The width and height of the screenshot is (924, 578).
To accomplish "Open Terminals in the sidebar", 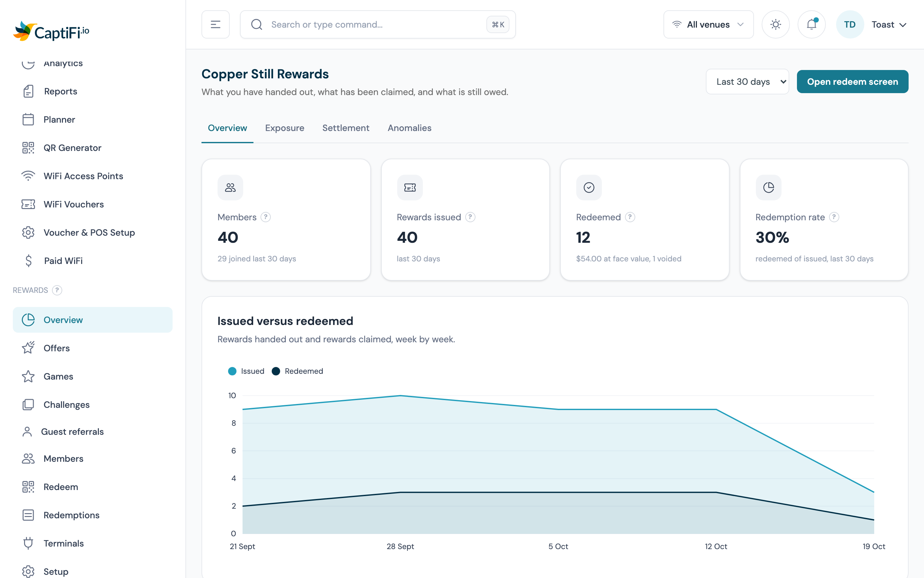I will point(92,544).
